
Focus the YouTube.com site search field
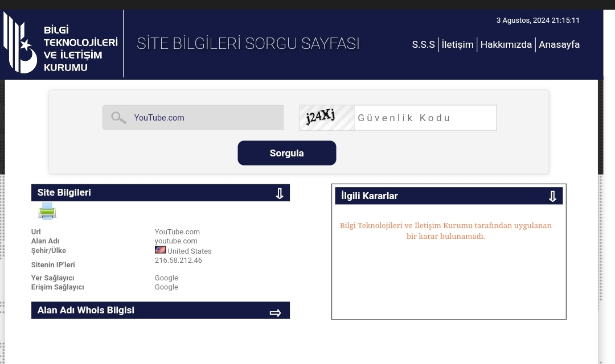[x=193, y=118]
